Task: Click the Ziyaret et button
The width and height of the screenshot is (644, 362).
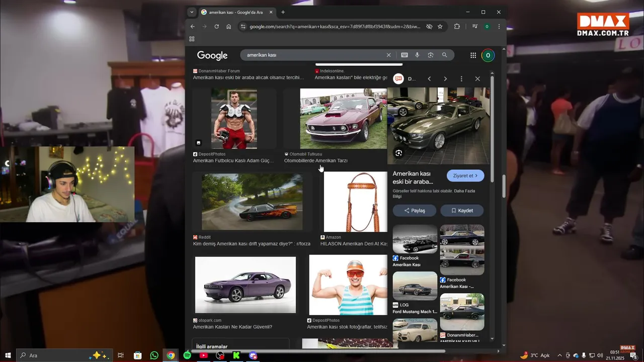Action: [465, 175]
